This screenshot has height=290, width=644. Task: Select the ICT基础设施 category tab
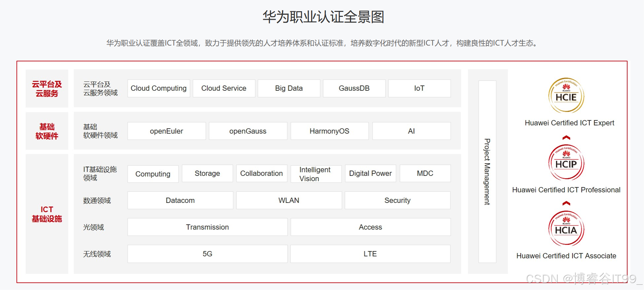point(47,214)
